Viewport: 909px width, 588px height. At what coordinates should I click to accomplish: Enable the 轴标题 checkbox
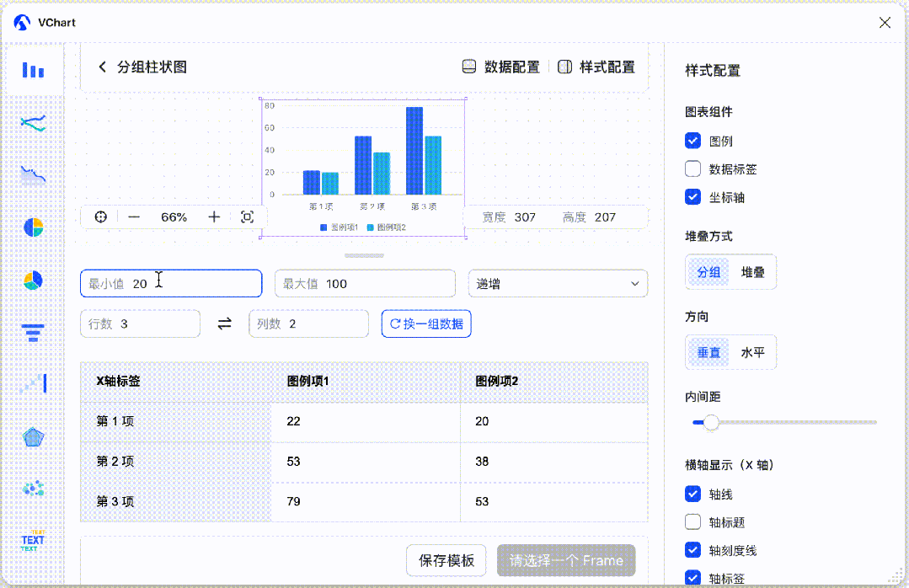[x=693, y=522]
